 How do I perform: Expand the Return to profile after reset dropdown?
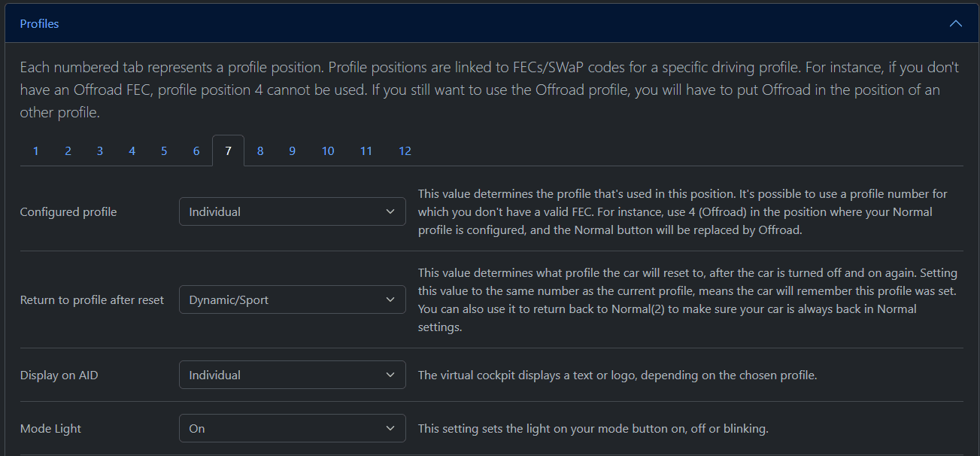(x=292, y=300)
